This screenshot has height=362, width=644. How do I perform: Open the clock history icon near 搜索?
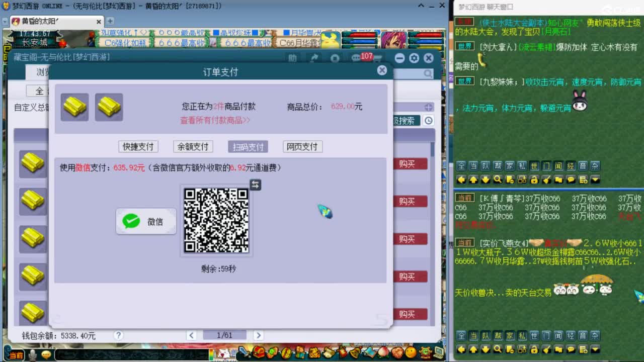[x=428, y=121]
